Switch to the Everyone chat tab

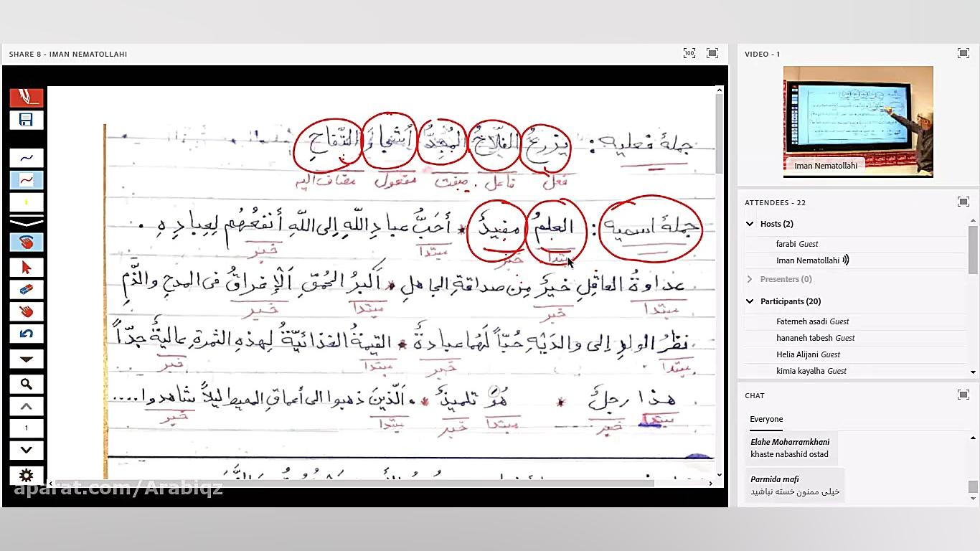[x=766, y=419]
